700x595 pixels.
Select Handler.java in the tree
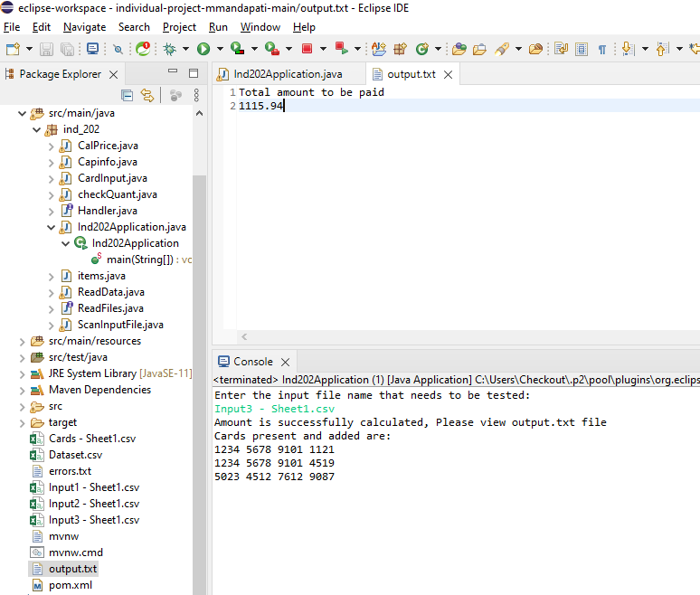pos(107,211)
